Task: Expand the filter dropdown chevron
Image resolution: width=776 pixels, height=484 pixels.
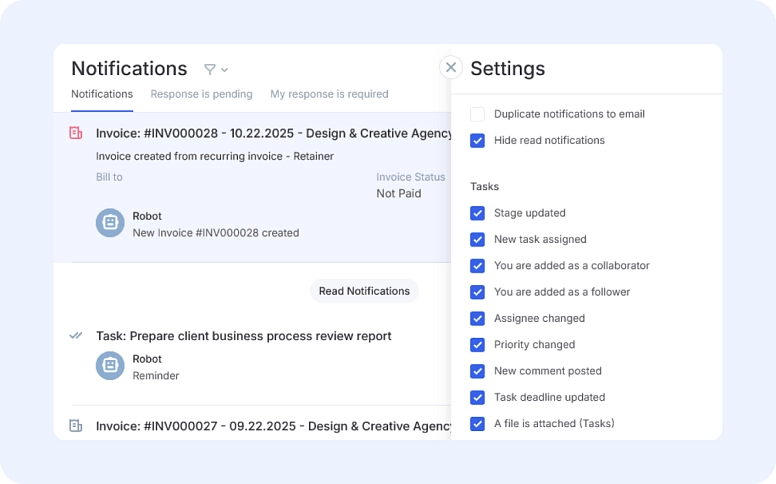Action: pos(225,70)
